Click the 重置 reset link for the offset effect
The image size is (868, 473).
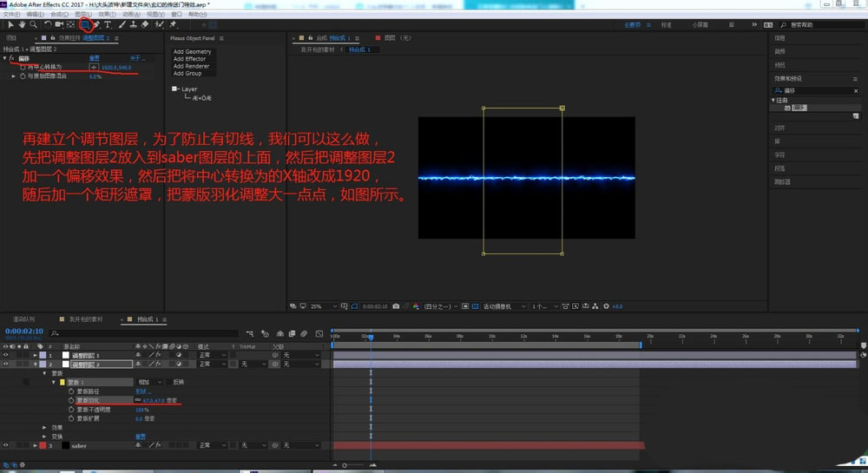tap(94, 58)
